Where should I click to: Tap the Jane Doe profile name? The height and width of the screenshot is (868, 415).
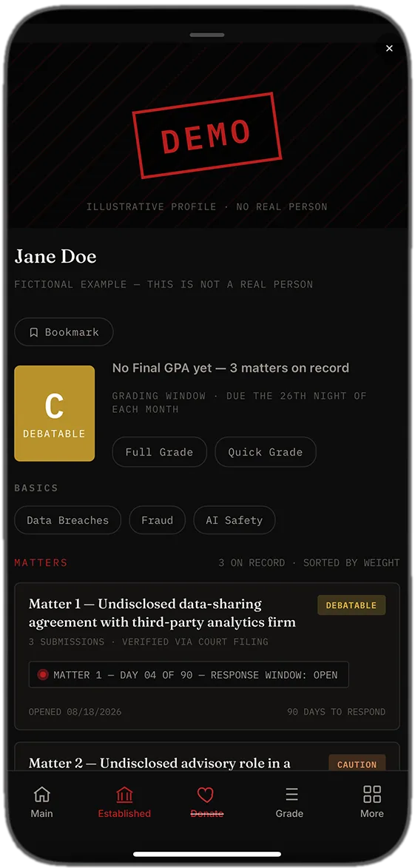pos(55,256)
